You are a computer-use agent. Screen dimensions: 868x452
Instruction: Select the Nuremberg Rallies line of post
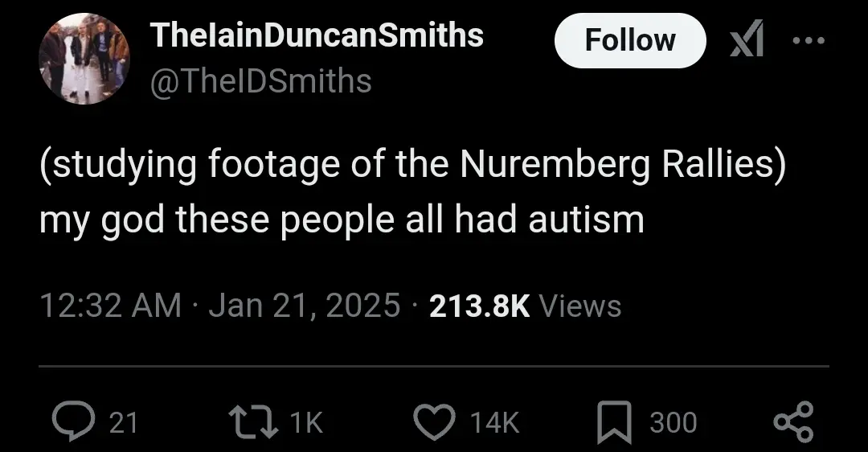pyautogui.click(x=412, y=165)
